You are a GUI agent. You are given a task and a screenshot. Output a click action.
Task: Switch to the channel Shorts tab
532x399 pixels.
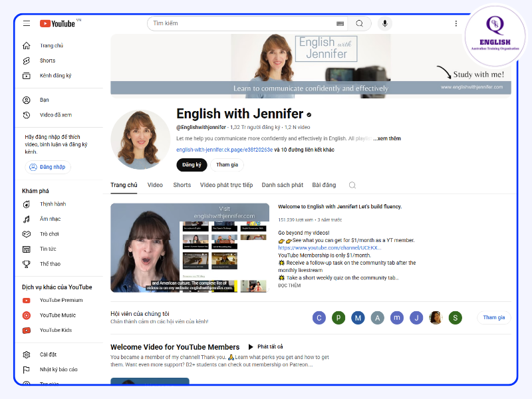point(182,185)
